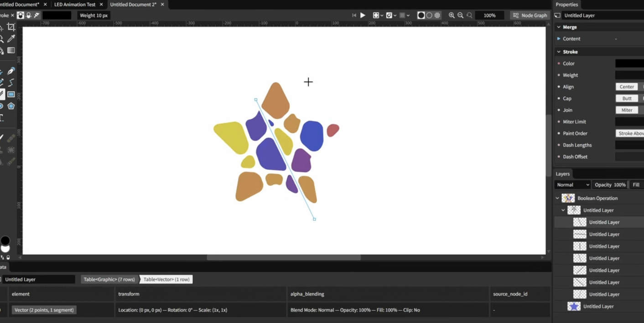Pick the Polygon shape tool
Viewport: 644px width, 323px height.
click(x=11, y=106)
